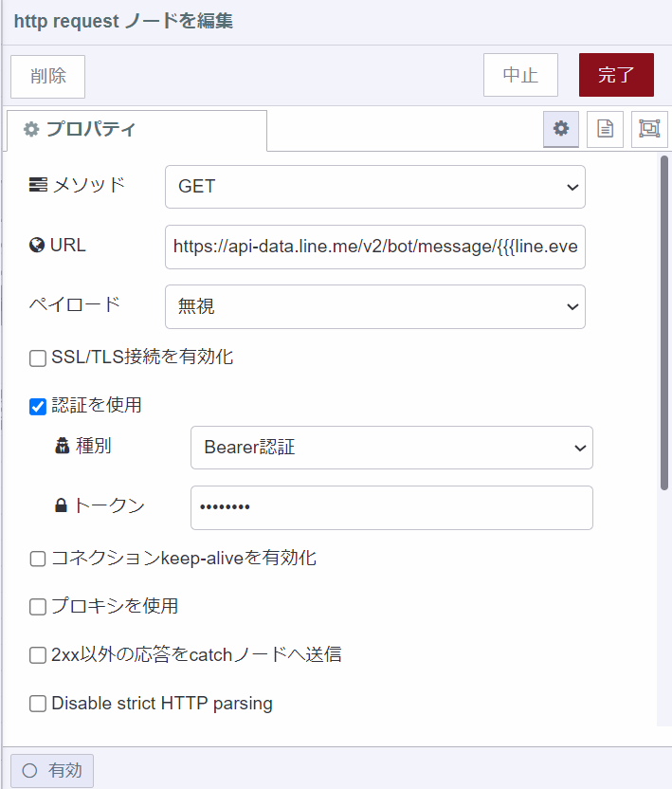Click the メソッド list icon
The image size is (672, 789).
click(38, 185)
